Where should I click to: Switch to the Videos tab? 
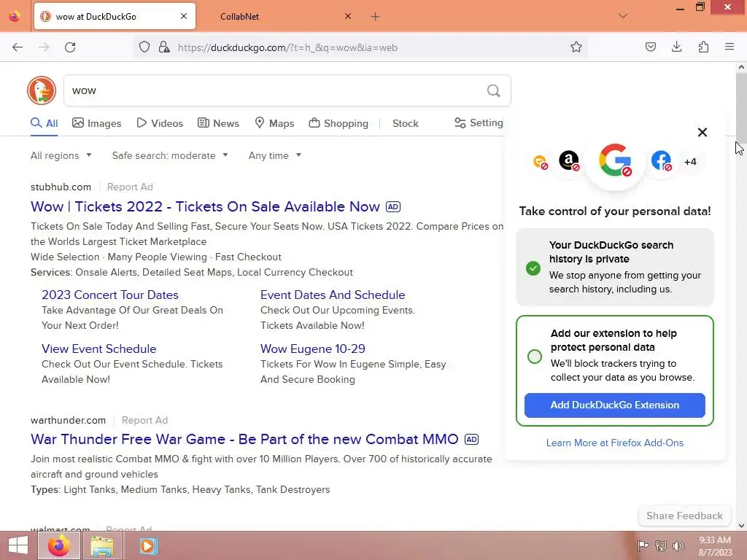[160, 123]
